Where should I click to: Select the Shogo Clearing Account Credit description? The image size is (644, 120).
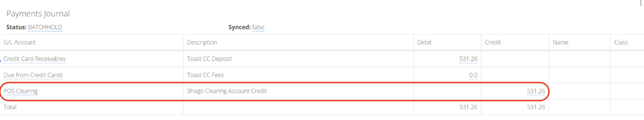coord(227,91)
